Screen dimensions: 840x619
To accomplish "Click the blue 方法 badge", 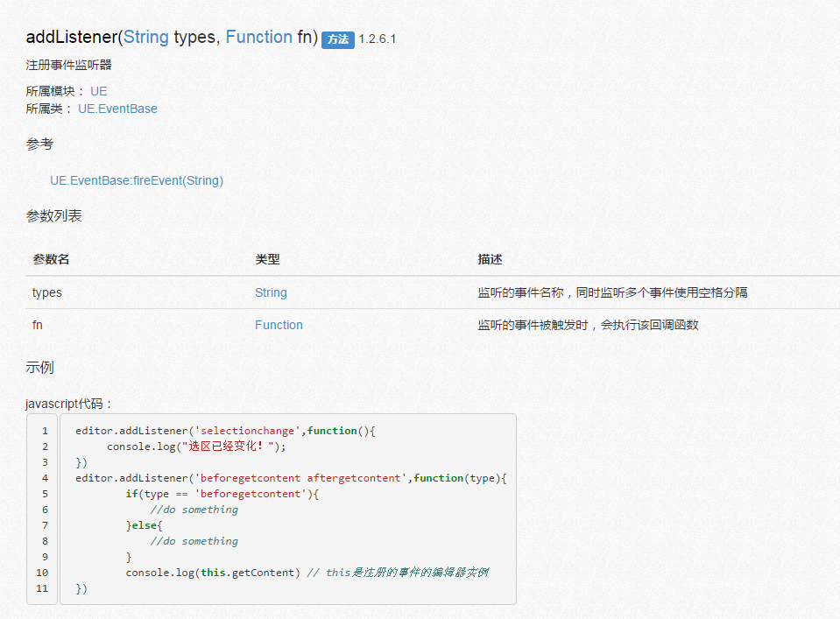I will pos(338,39).
